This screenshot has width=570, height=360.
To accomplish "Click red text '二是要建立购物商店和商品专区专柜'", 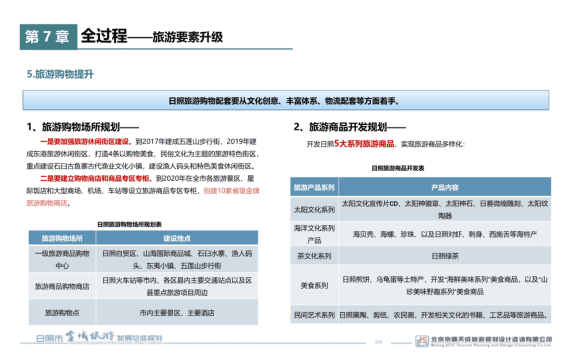I will [96, 179].
